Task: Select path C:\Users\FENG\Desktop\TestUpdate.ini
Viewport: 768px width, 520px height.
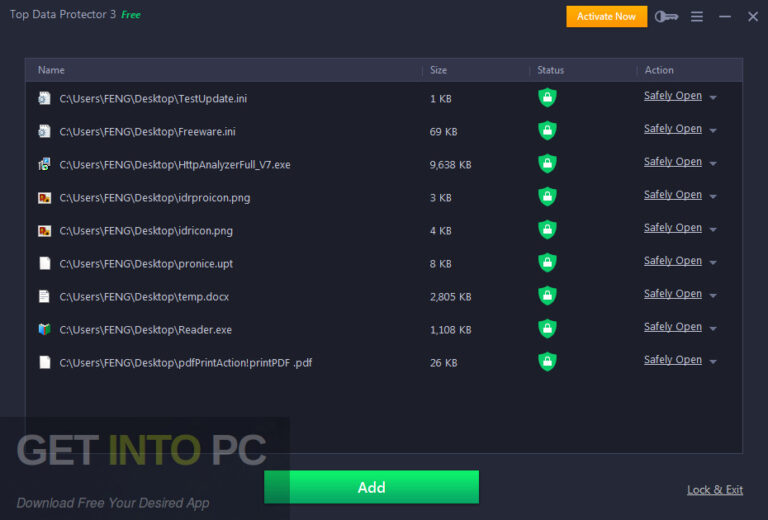Action: pyautogui.click(x=153, y=99)
